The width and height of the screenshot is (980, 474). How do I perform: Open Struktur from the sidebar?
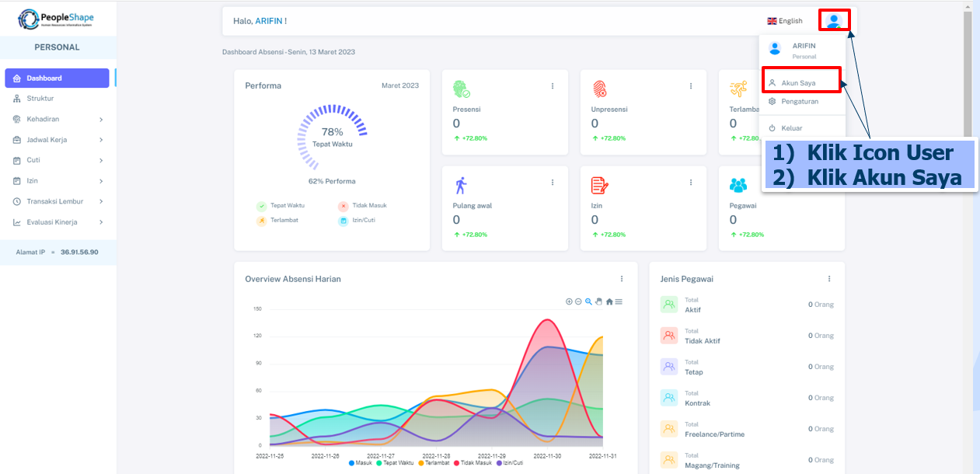click(x=40, y=99)
